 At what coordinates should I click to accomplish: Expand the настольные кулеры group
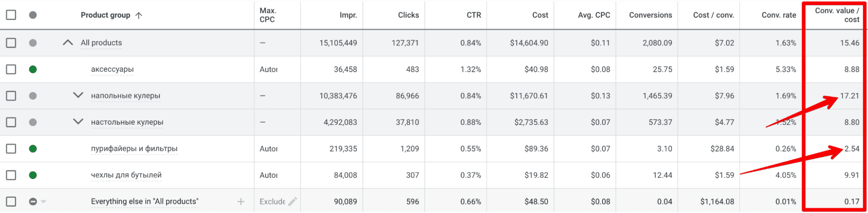(x=78, y=122)
